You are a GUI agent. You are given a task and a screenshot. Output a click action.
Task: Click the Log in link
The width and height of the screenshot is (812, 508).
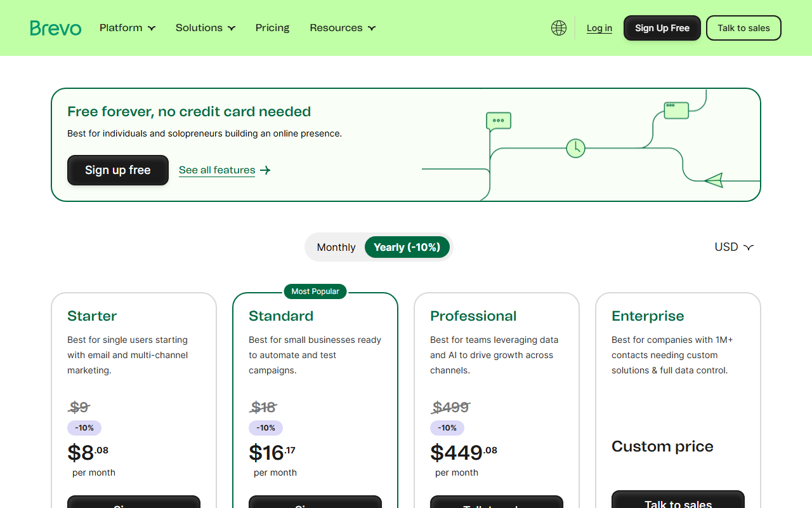coord(599,28)
